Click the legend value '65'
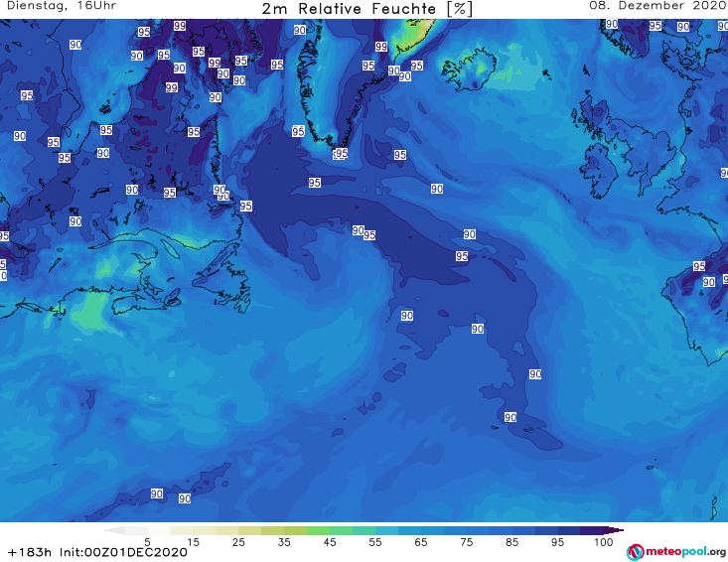The width and height of the screenshot is (728, 562). 421,542
